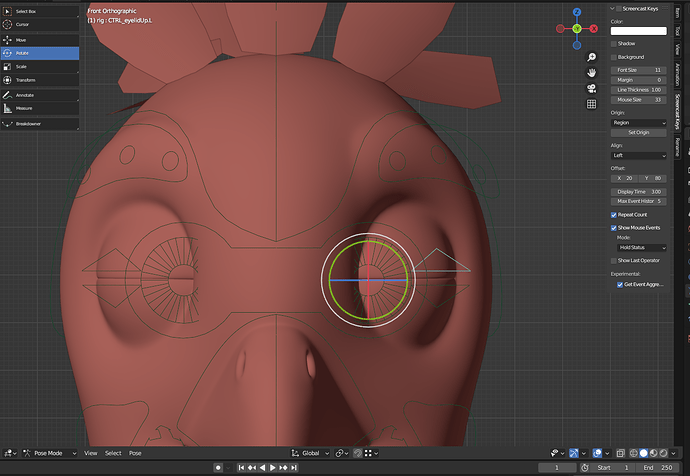Open the Pose Mode dropdown
This screenshot has height=476, width=690.
click(x=50, y=453)
